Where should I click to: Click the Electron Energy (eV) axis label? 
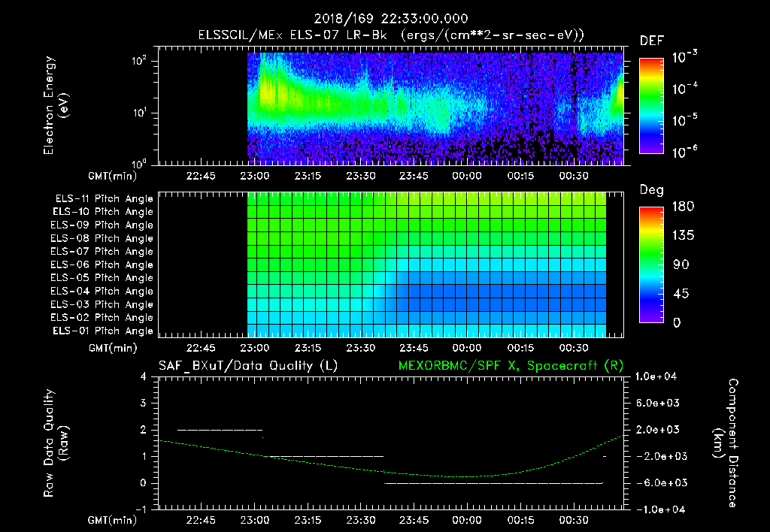click(x=56, y=105)
